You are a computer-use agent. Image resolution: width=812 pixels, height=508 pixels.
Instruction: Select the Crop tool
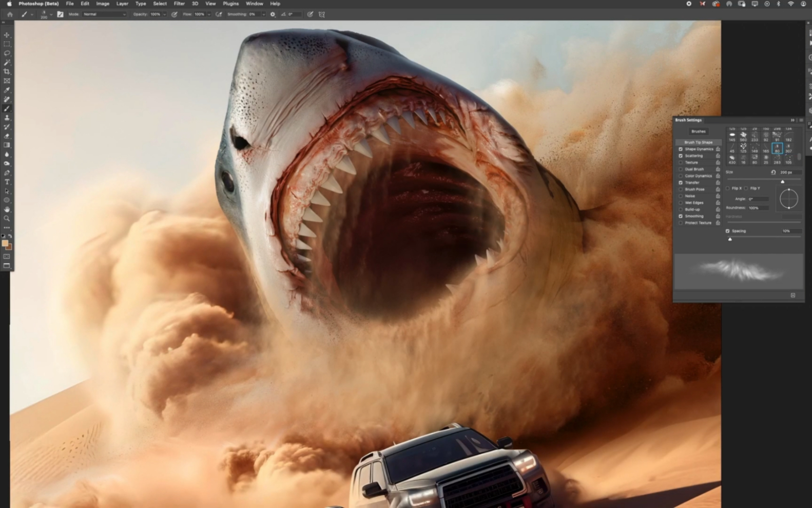coord(7,72)
